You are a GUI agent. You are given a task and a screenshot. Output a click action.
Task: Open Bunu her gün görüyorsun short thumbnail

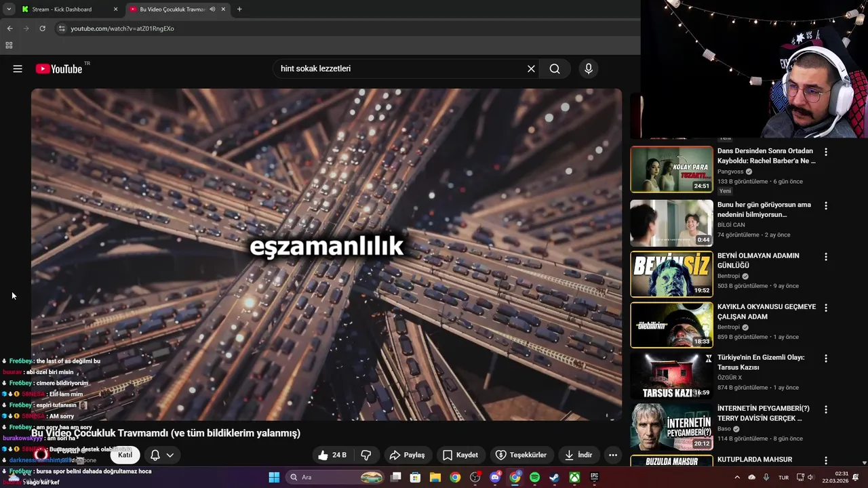coord(671,222)
